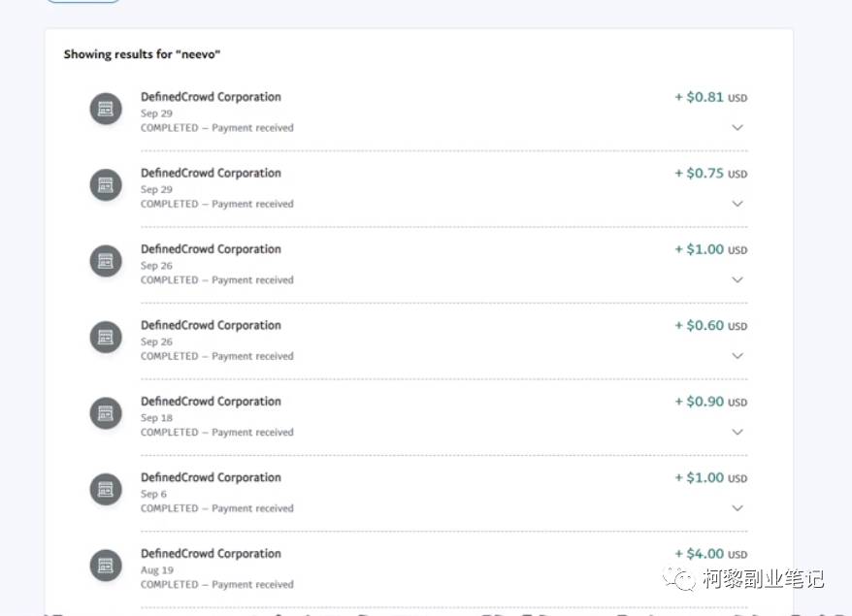Select the "+ $0.90 USD" amount

click(710, 402)
